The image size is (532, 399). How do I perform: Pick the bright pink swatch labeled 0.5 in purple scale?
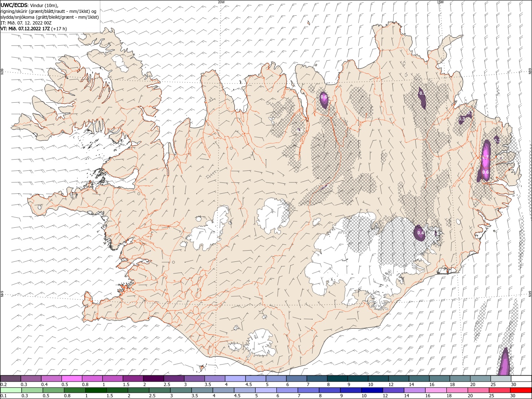pos(71,378)
